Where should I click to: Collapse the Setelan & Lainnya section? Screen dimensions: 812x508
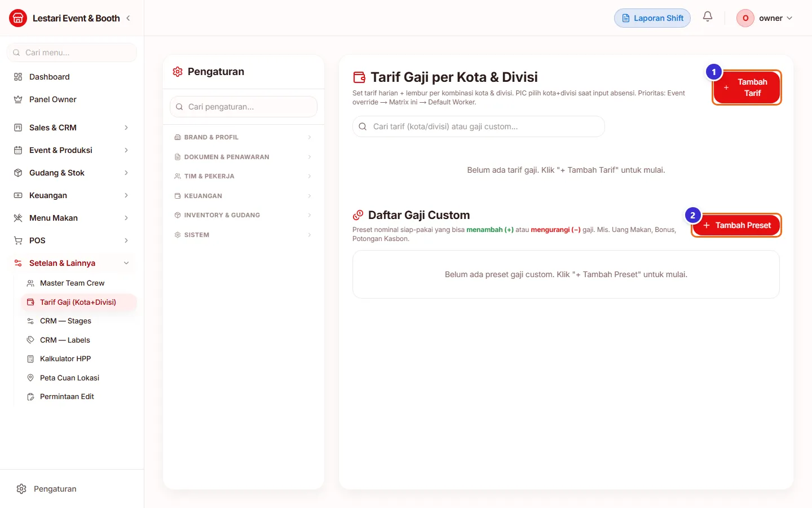coord(72,263)
